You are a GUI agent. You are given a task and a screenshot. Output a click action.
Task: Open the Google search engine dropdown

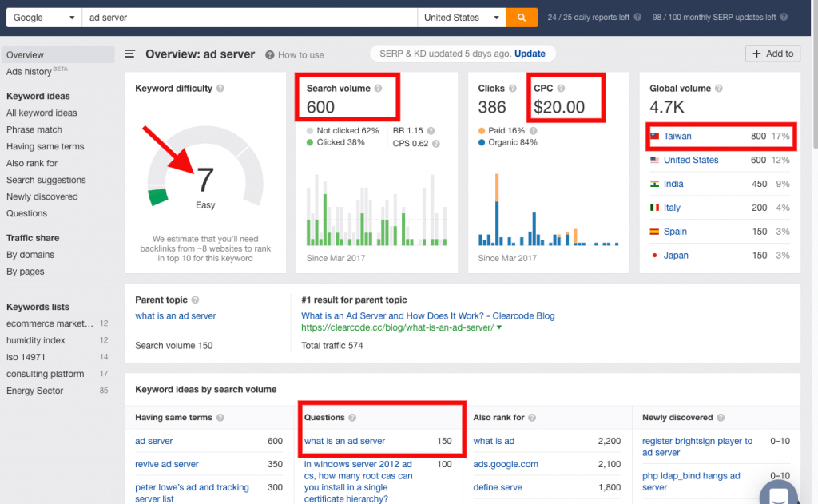44,18
